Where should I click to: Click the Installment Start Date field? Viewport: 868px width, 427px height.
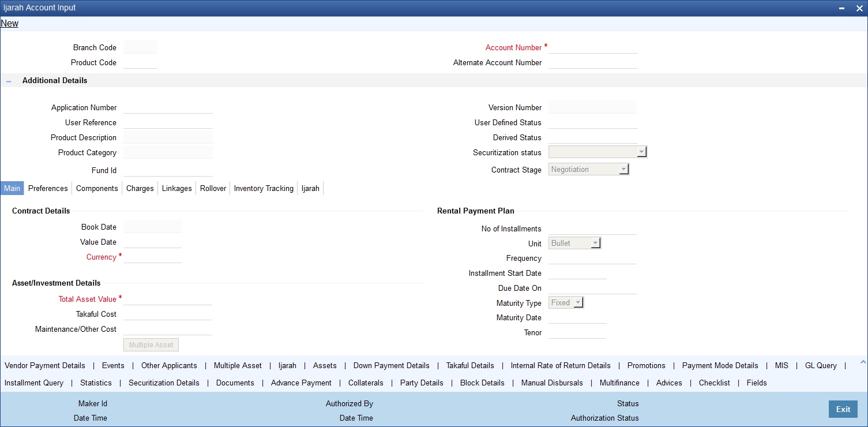click(x=577, y=274)
